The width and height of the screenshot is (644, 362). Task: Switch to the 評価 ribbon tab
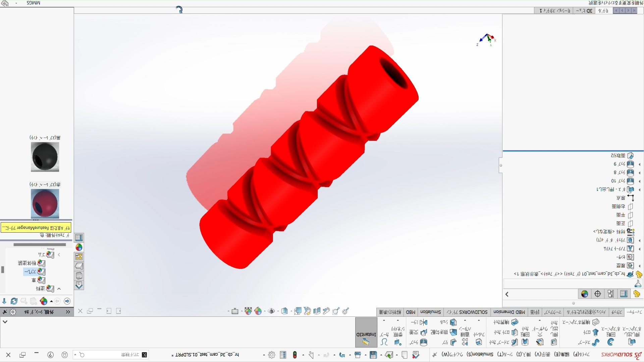tap(535, 312)
